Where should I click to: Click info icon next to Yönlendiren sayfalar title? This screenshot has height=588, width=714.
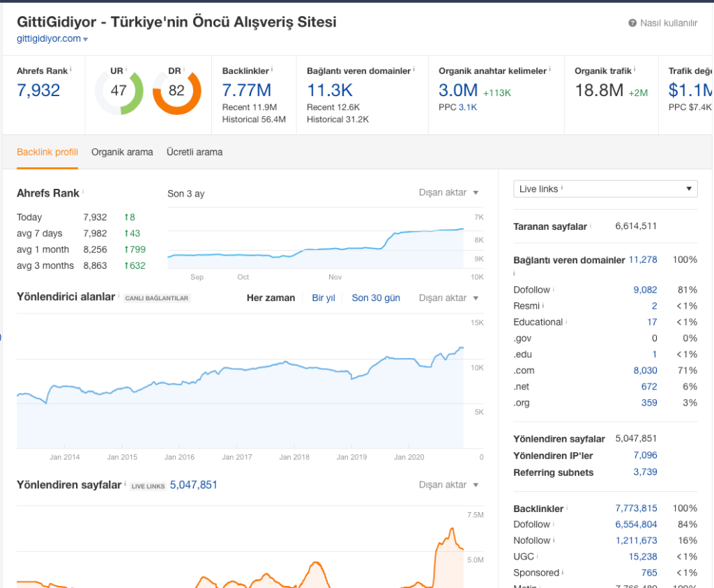point(126,483)
